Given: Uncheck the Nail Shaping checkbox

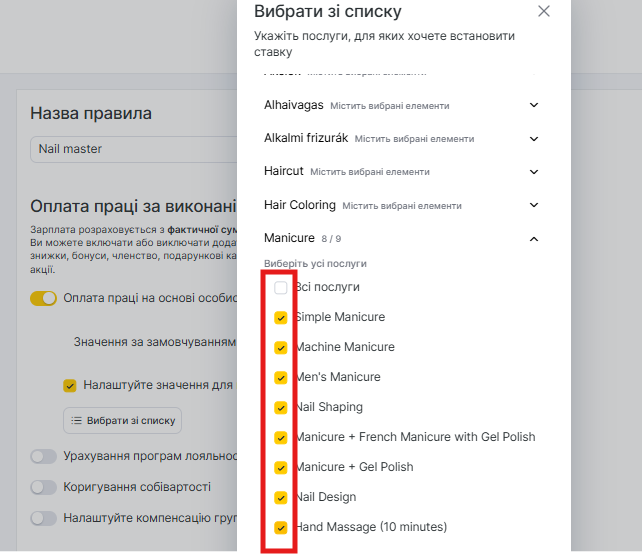Looking at the screenshot, I should 281,408.
